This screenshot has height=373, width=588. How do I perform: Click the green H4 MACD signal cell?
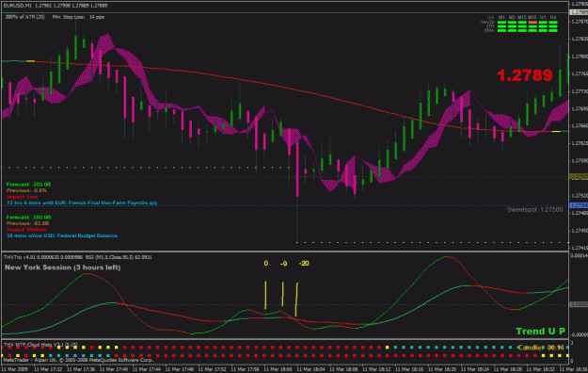[x=553, y=23]
